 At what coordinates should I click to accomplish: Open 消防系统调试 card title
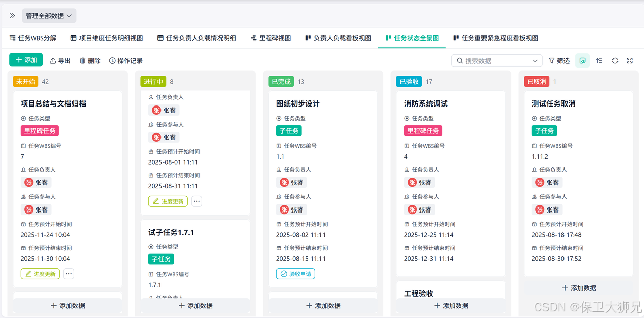coord(426,103)
